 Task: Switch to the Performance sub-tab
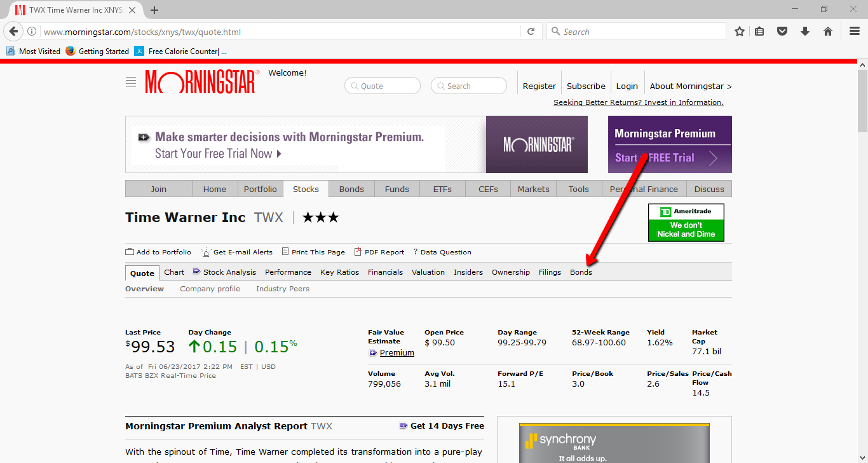click(288, 272)
